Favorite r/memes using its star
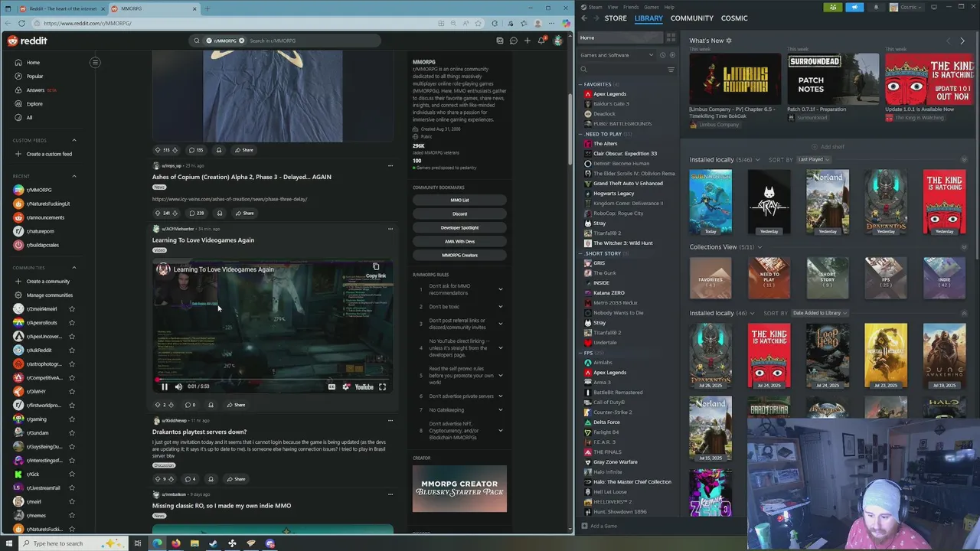Screen dimensions: 980x551 click(x=72, y=516)
